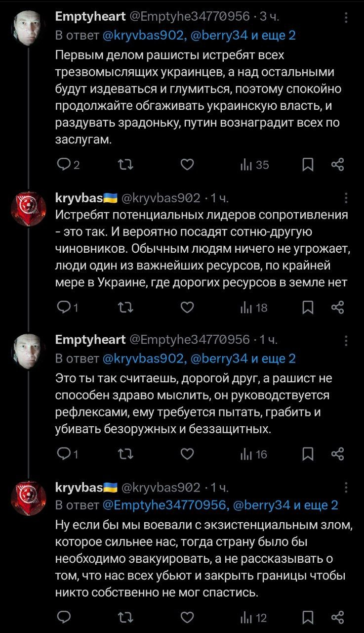This screenshot has width=364, height=633.
Task: View analytics showing 16 views
Action: pos(253,454)
